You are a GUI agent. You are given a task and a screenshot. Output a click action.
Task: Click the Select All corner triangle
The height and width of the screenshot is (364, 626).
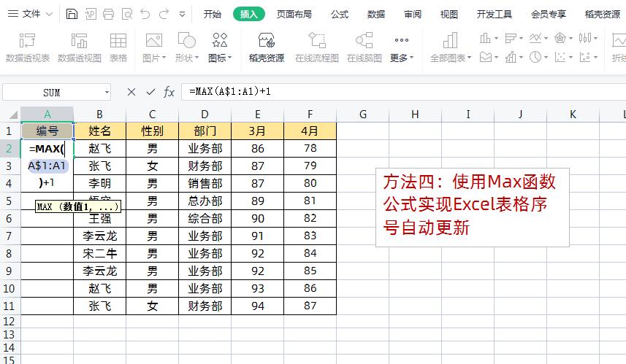(14, 115)
